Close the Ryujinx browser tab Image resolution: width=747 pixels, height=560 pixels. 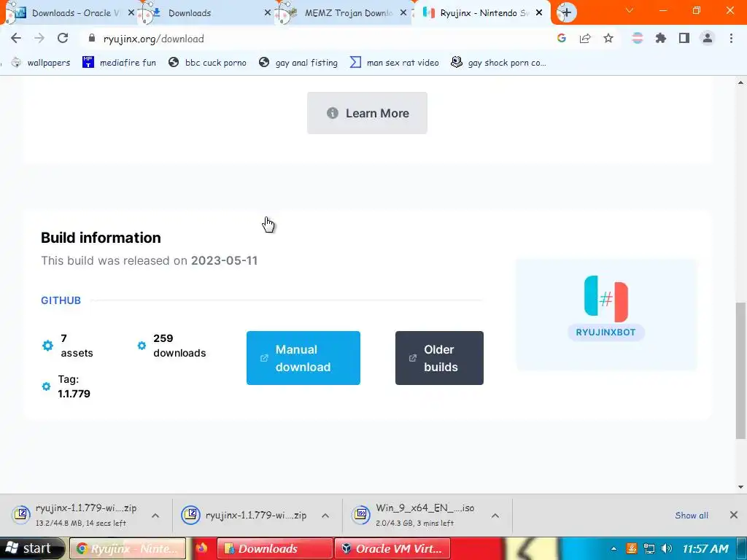coord(539,13)
